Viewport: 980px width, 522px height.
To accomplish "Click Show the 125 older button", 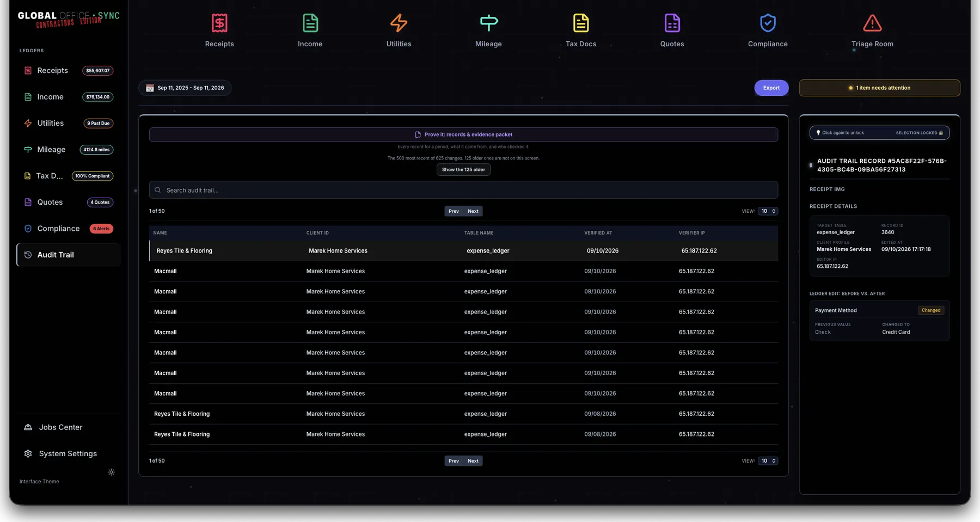I will coord(463,170).
